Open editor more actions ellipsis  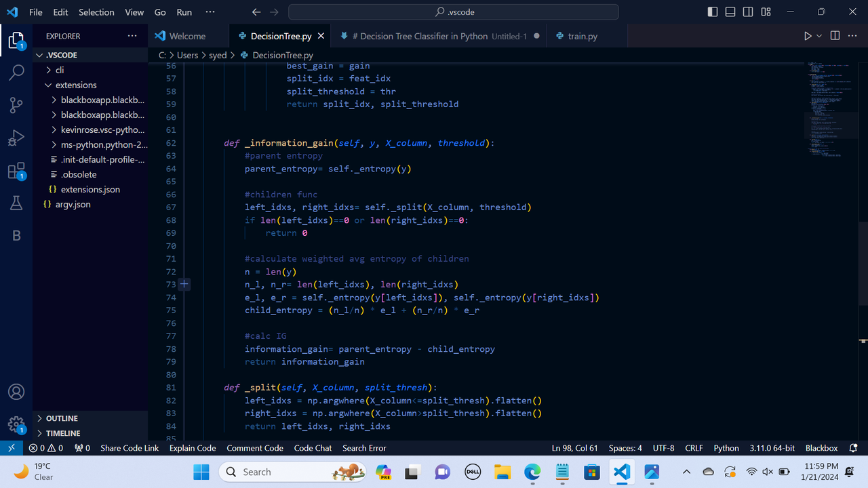click(x=853, y=36)
